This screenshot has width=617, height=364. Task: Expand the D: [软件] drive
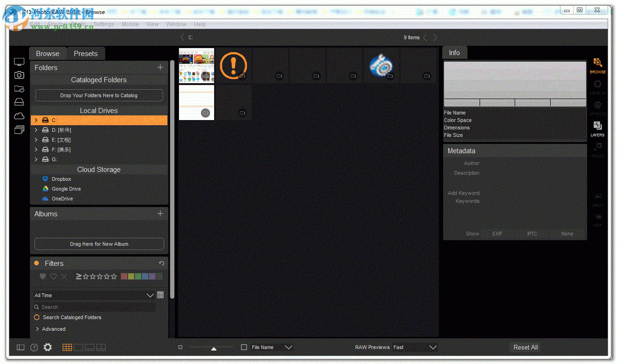tap(36, 130)
